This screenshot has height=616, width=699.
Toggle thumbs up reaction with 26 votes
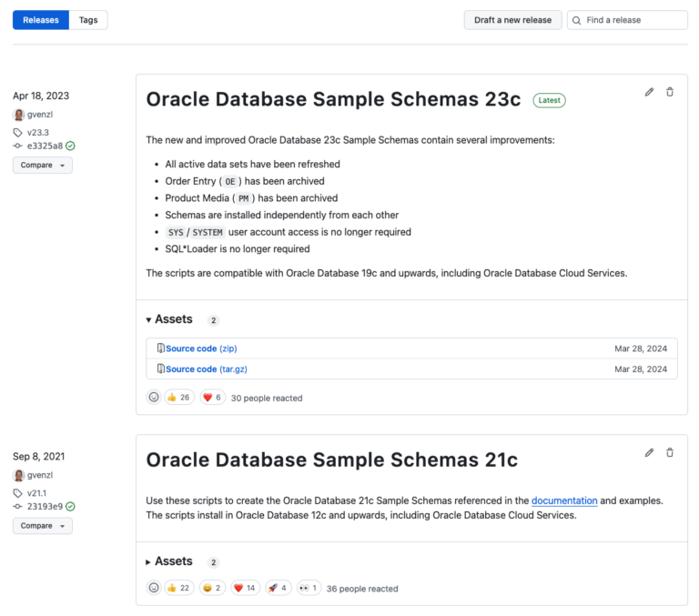[x=179, y=398]
